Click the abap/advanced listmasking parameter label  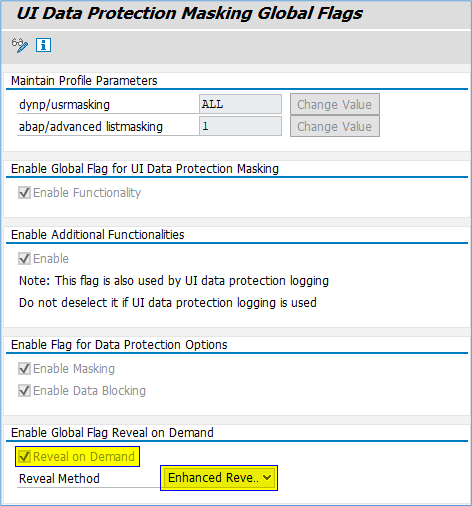pyautogui.click(x=91, y=127)
